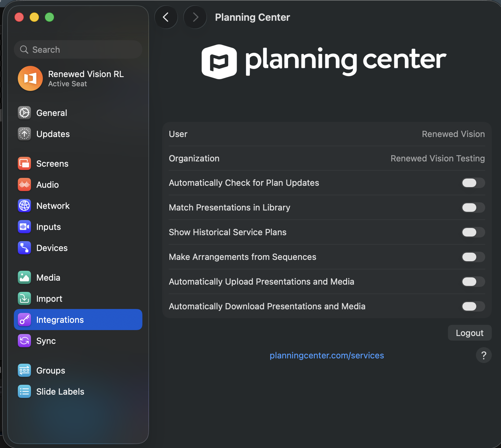The image size is (501, 448).
Task: Select Updates in the sidebar
Action: click(78, 134)
